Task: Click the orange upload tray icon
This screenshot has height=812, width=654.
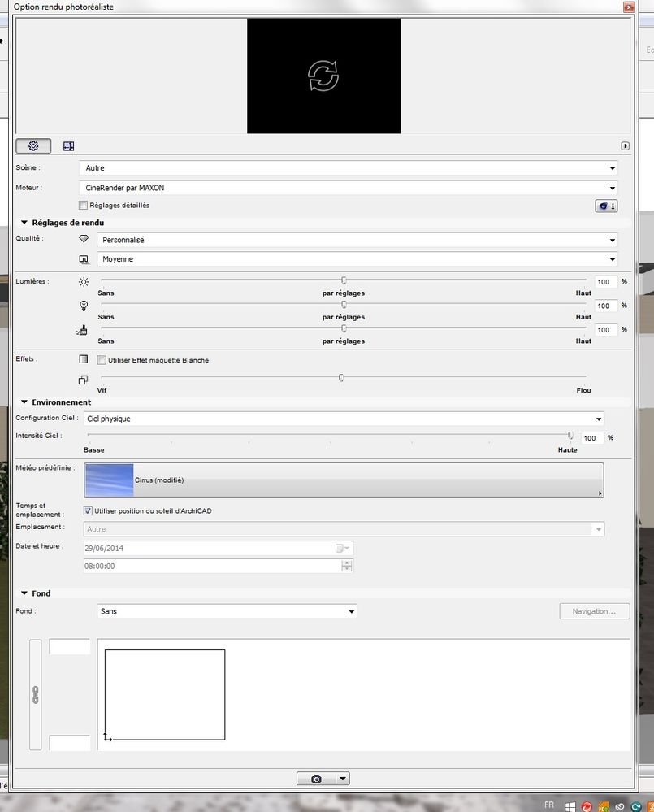Action: point(604,807)
